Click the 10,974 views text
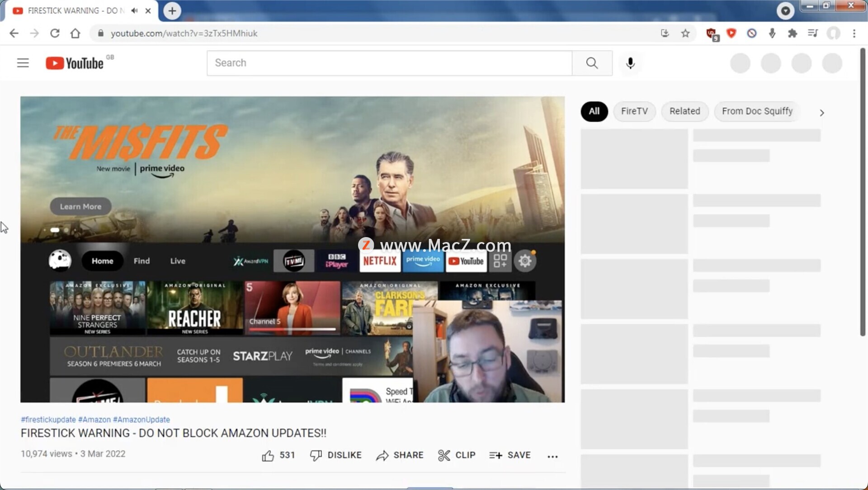Screen dimensions: 868x490 (x=47, y=454)
